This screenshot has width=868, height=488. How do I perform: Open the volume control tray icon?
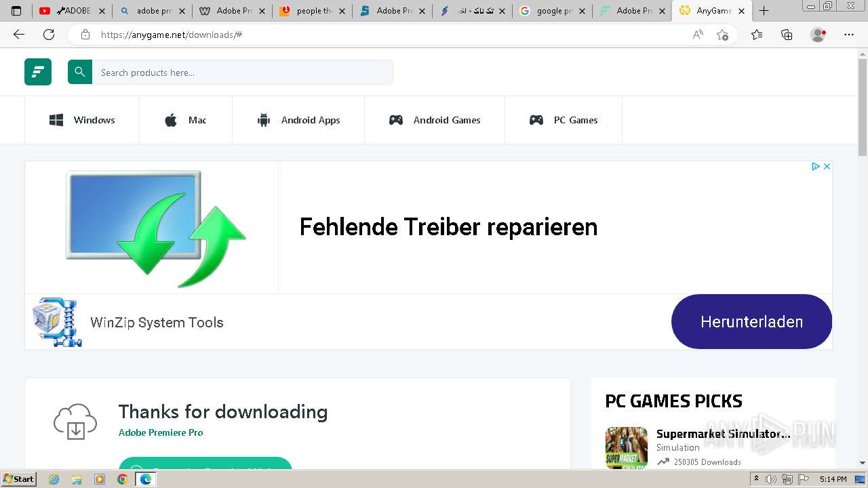[x=772, y=479]
